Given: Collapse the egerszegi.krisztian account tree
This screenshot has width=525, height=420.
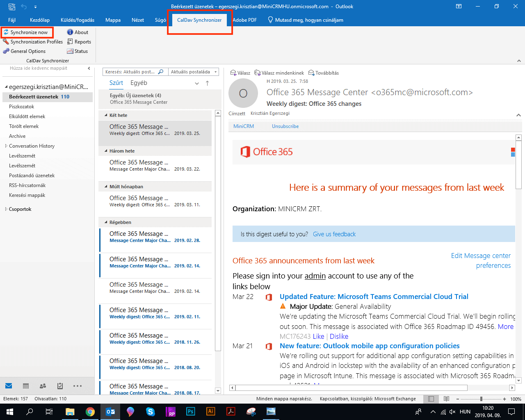Looking at the screenshot, I should 6,87.
